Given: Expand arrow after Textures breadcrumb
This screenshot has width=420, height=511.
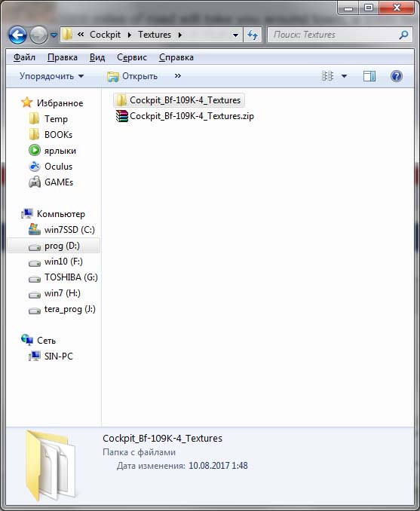Looking at the screenshot, I should click(180, 35).
